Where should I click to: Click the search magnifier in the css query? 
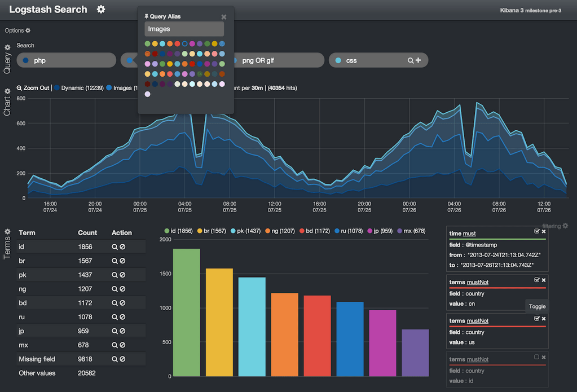coord(411,60)
